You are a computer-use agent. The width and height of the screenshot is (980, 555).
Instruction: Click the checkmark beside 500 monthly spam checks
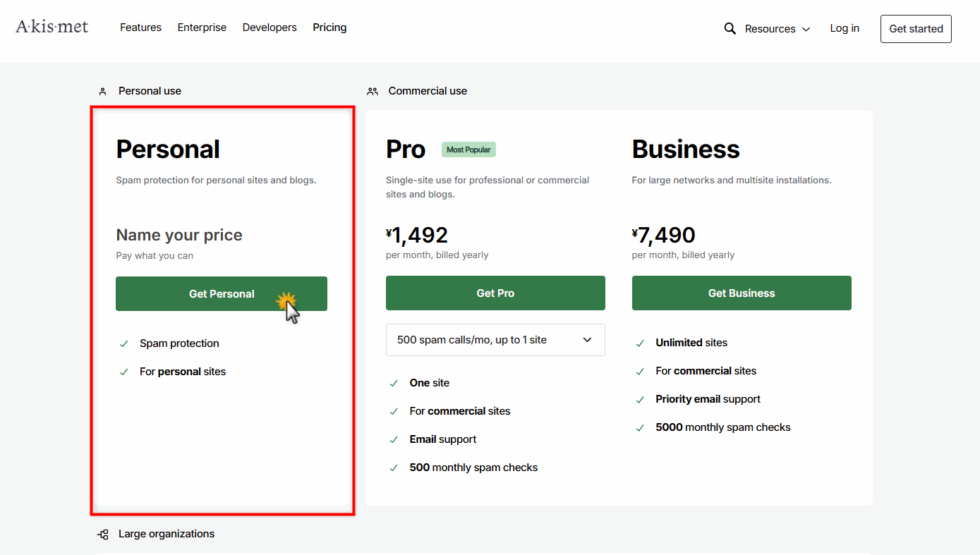point(394,468)
